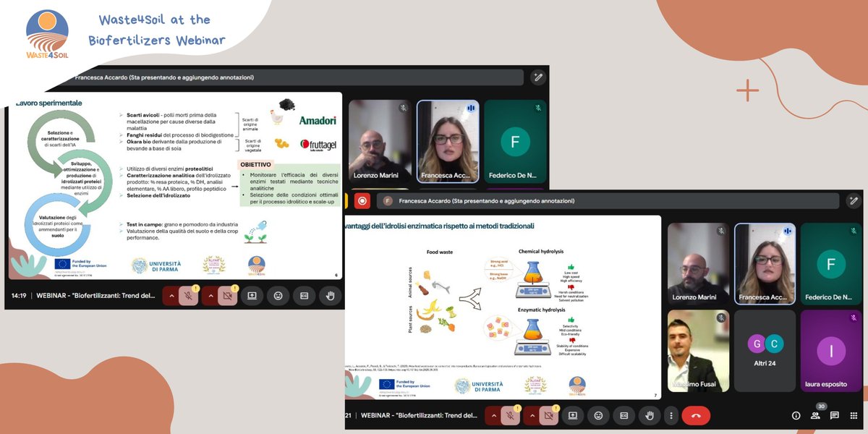Image resolution: width=868 pixels, height=434 pixels.
Task: Click muted mic indicator on laura esposito tile
Action: tap(854, 318)
